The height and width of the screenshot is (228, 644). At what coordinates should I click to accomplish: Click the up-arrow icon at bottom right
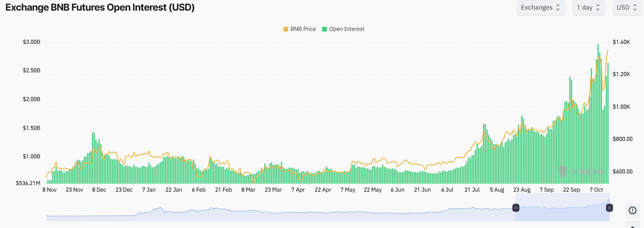pyautogui.click(x=632, y=226)
